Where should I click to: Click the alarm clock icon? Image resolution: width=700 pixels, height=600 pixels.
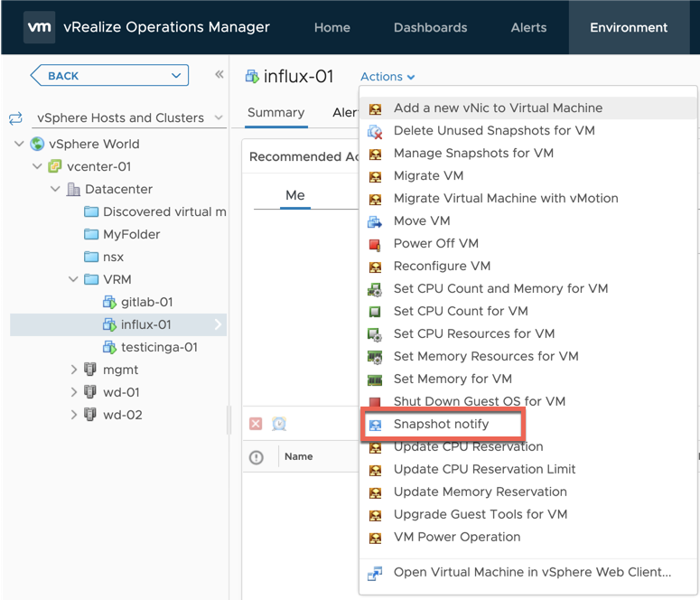[279, 424]
